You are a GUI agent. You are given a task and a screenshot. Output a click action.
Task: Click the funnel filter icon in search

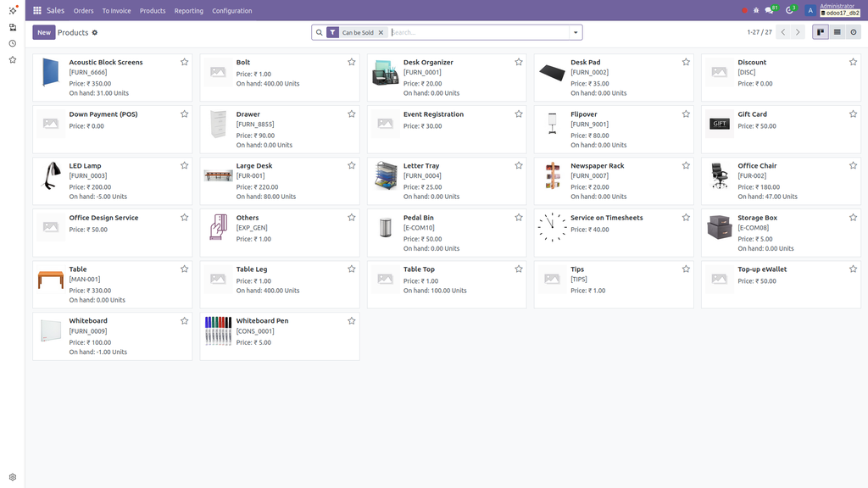(x=332, y=33)
